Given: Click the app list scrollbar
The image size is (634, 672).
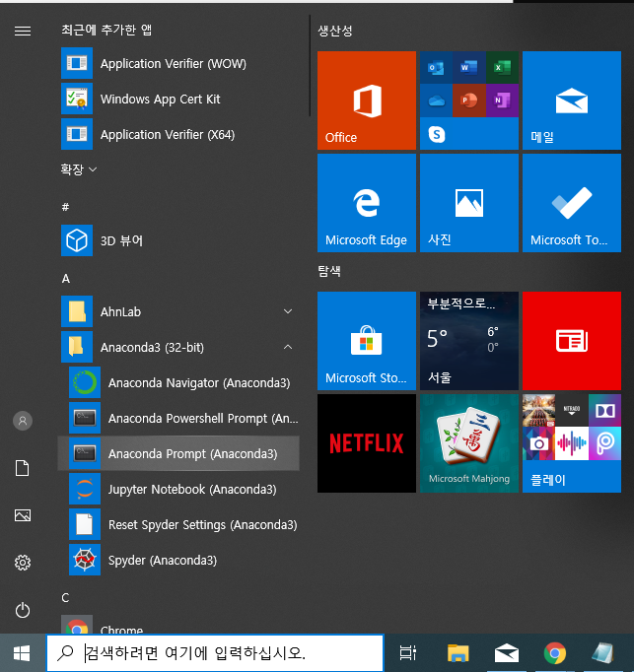Looking at the screenshot, I should pyautogui.click(x=310, y=66).
